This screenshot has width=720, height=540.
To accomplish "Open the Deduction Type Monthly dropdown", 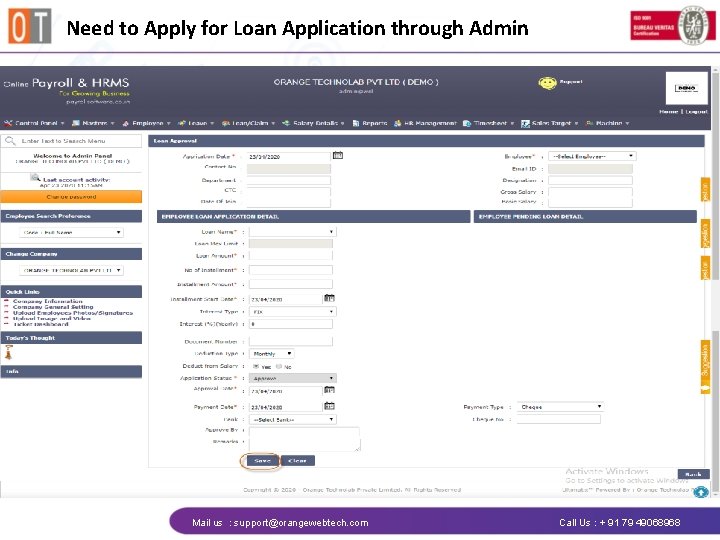I will [271, 354].
